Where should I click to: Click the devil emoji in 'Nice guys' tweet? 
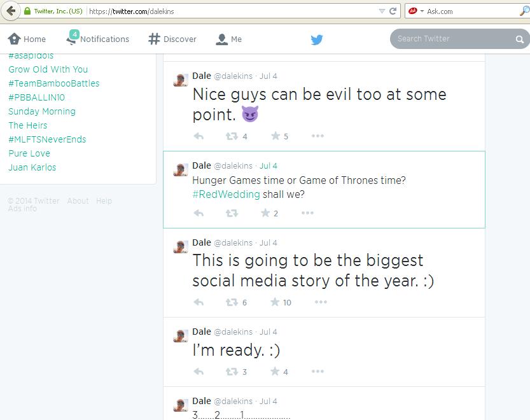[250, 114]
